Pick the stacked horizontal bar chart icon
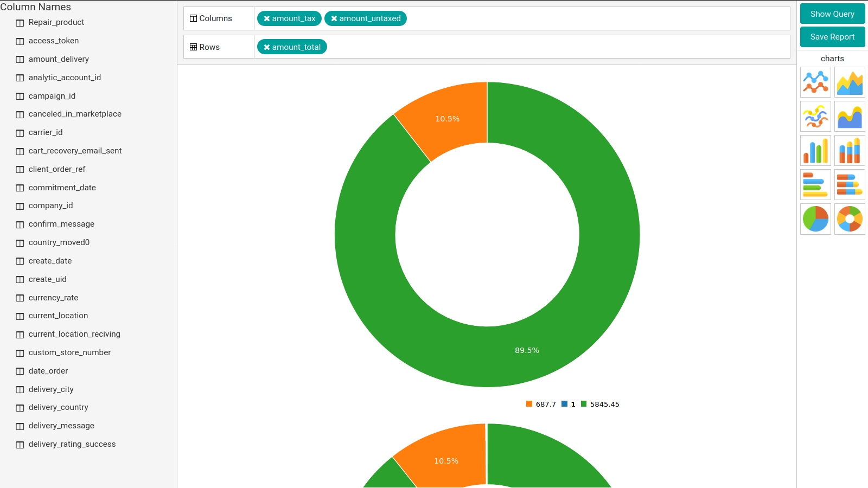Image resolution: width=868 pixels, height=488 pixels. [x=850, y=185]
